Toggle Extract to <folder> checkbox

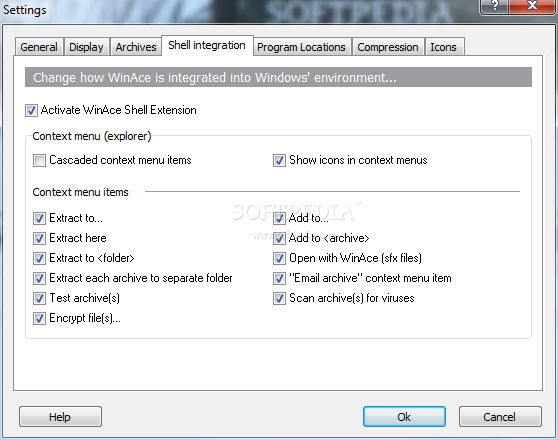[39, 258]
